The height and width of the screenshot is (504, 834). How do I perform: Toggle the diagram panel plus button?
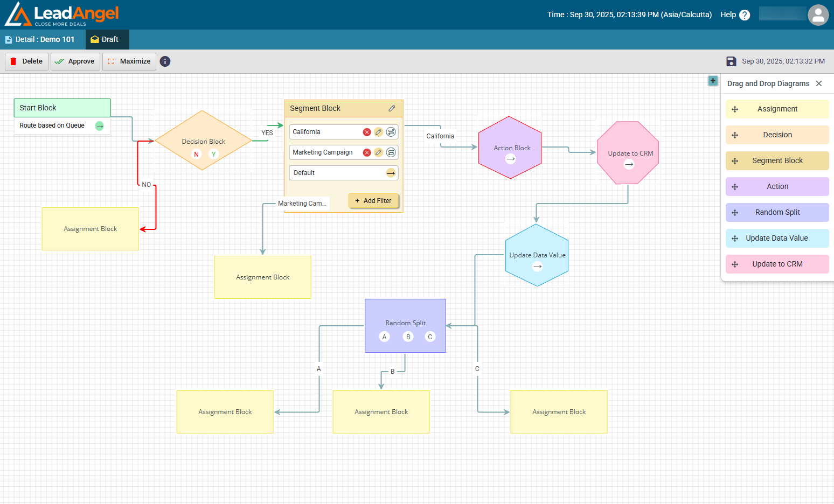pos(713,81)
